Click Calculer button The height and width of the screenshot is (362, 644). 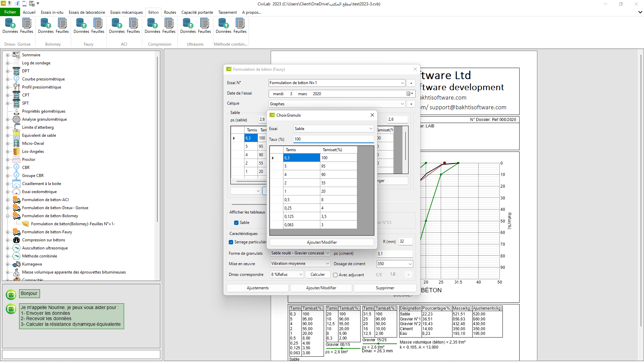coord(318,275)
